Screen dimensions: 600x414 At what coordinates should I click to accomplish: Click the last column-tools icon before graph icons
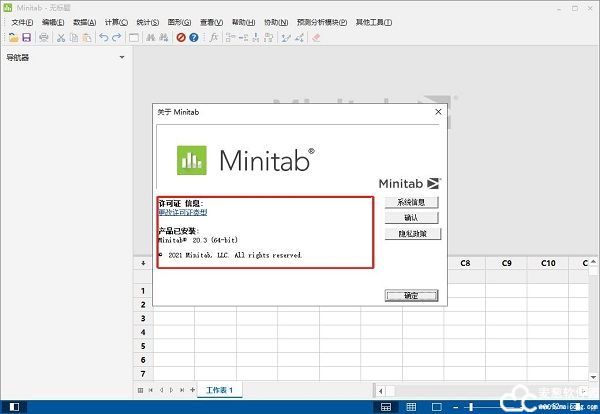[269, 37]
